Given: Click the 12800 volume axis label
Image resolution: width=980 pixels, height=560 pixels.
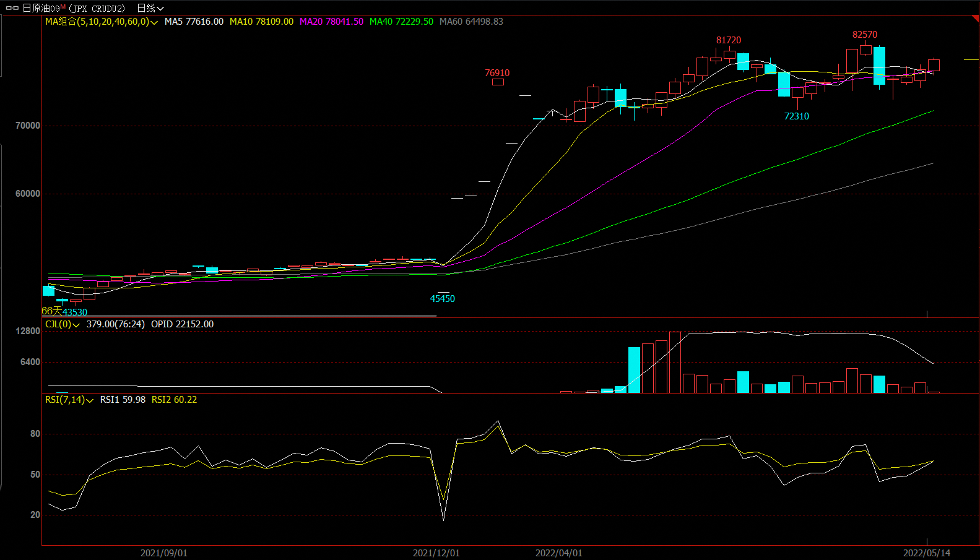Looking at the screenshot, I should (28, 331).
